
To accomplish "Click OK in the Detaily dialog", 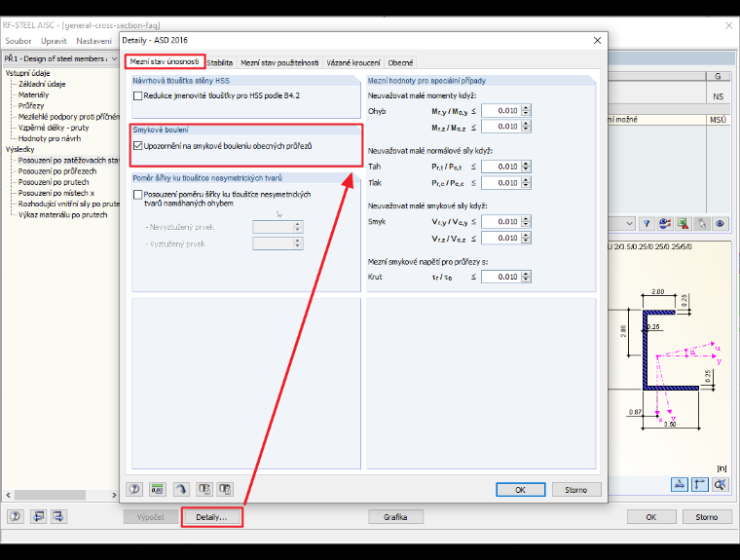I will click(521, 490).
